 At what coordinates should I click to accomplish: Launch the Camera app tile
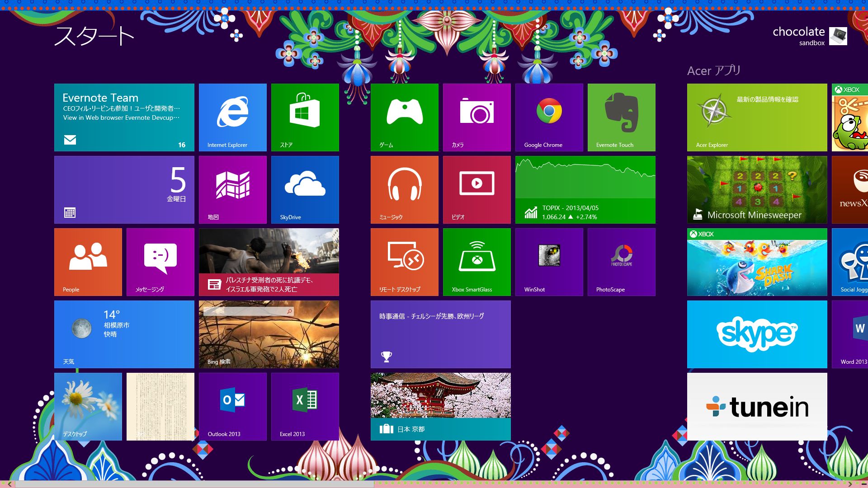coord(476,117)
